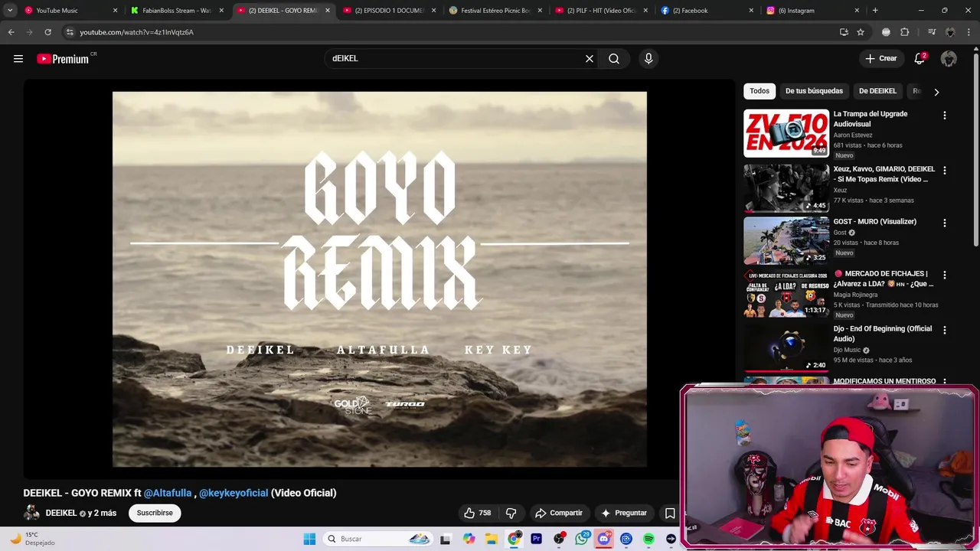Save video with the bookmark icon
Viewport: 980px width, 551px height.
[x=670, y=513]
